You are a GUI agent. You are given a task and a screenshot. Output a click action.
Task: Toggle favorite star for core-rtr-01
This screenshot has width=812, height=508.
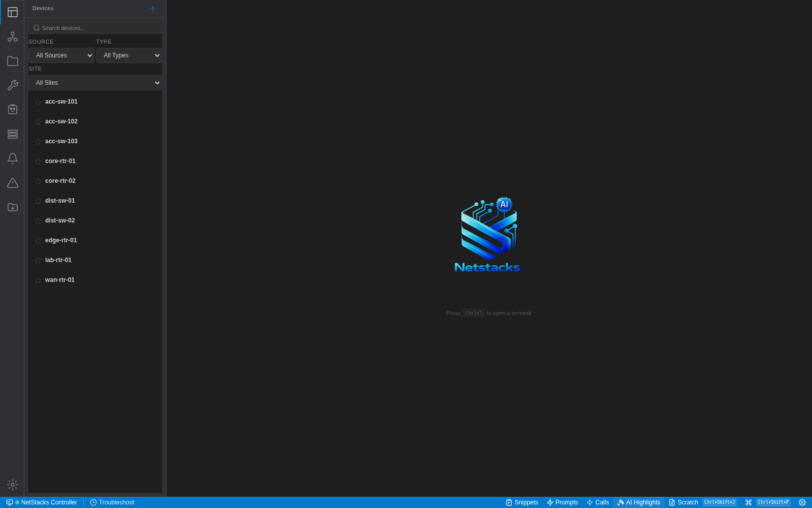coord(38,162)
